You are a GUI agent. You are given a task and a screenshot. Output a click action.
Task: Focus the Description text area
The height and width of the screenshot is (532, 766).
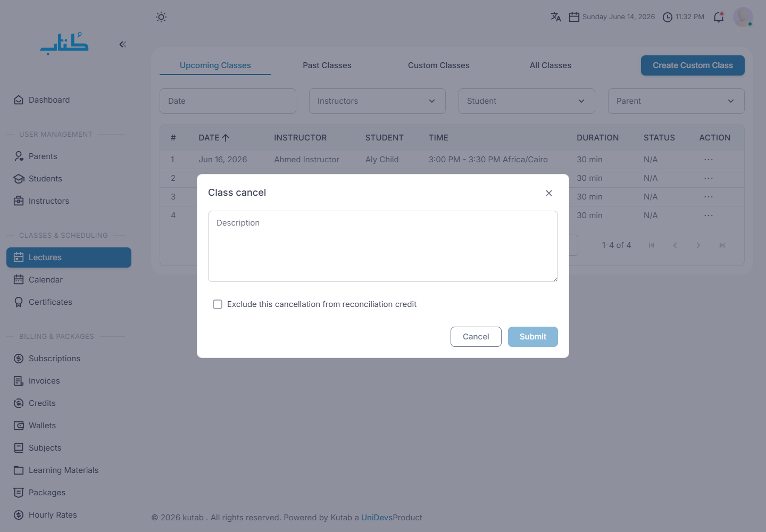[383, 246]
